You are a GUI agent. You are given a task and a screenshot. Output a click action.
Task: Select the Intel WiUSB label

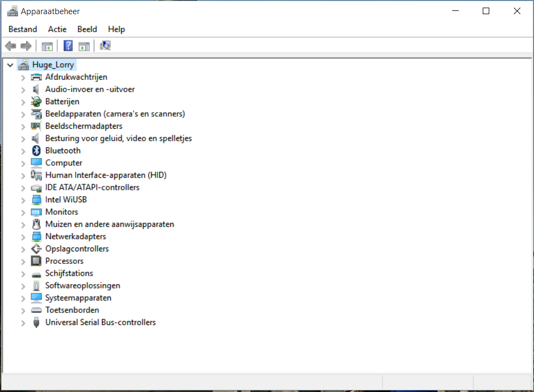pyautogui.click(x=66, y=200)
